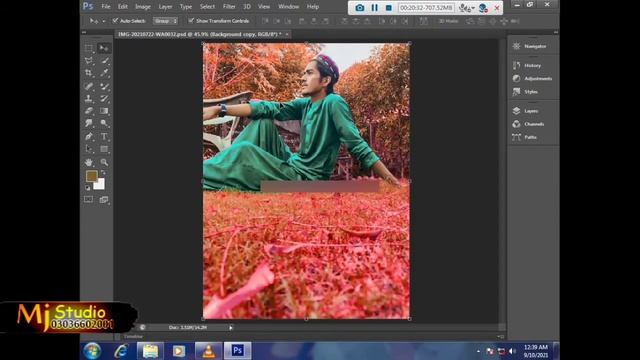640x360 pixels.
Task: Click the background color swatch
Action: click(x=100, y=184)
